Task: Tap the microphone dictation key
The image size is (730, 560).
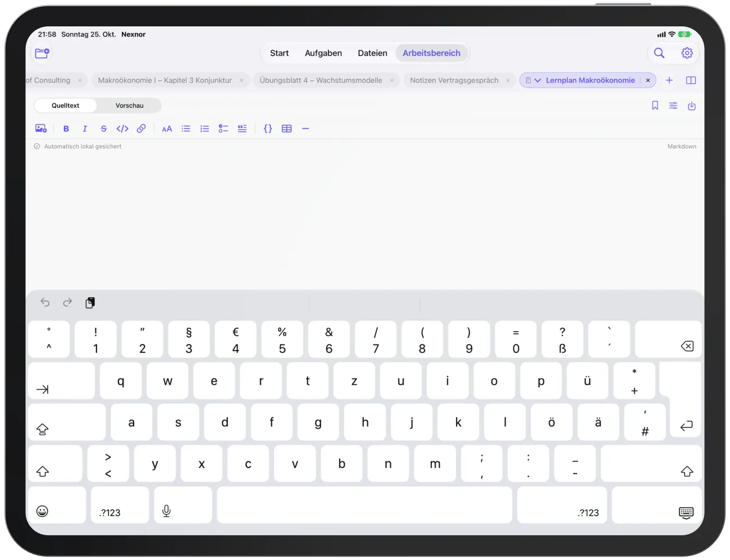Action: (x=183, y=505)
